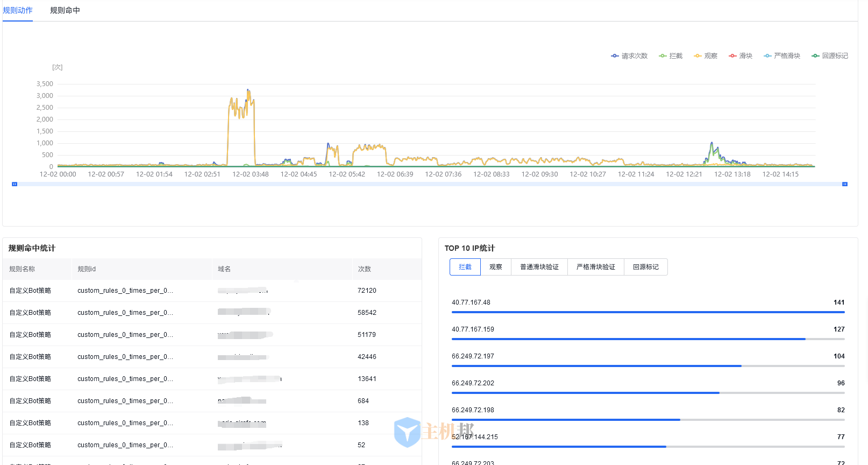Click the hit count 104
868x465 pixels.
point(839,356)
